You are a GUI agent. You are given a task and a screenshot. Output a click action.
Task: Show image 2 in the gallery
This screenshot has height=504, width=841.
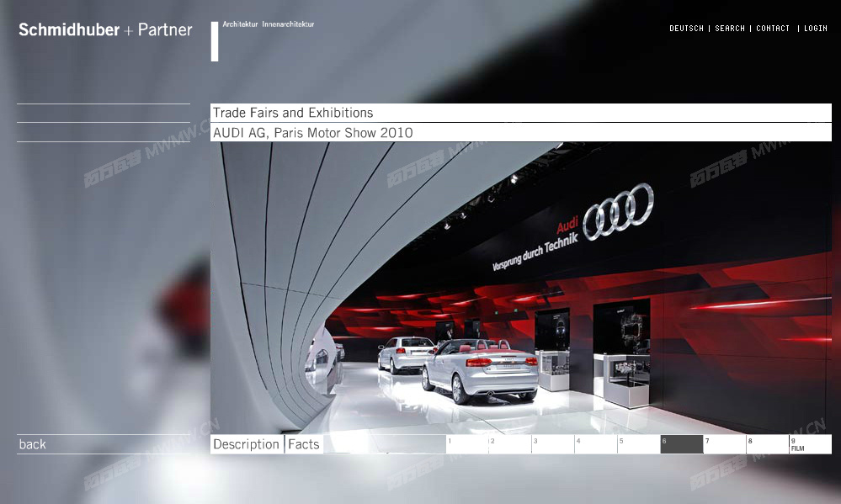tap(509, 444)
